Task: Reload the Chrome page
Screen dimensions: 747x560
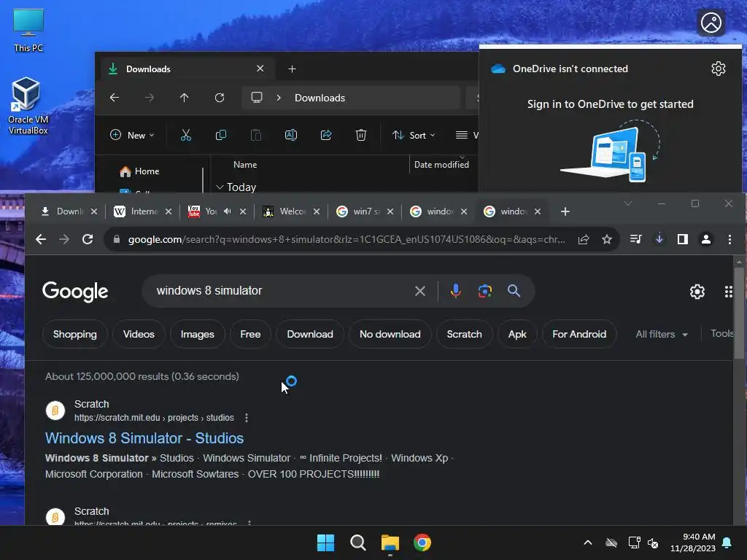Action: 88,239
